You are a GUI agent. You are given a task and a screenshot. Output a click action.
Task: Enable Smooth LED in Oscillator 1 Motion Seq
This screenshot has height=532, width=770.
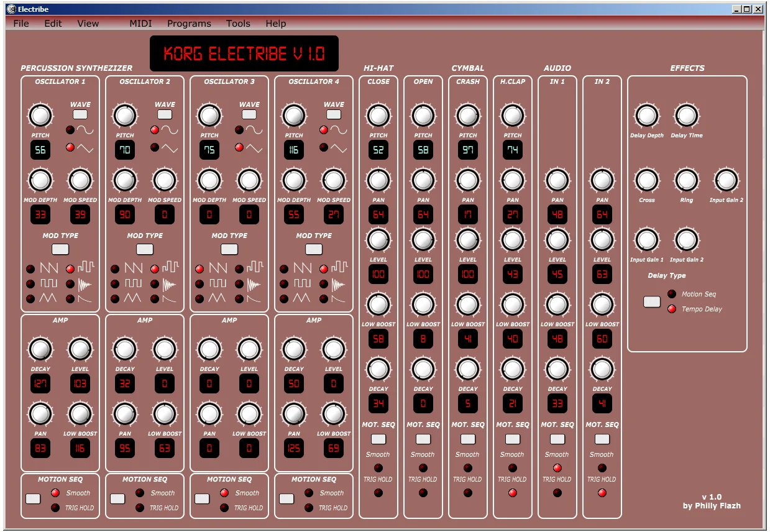(x=55, y=493)
